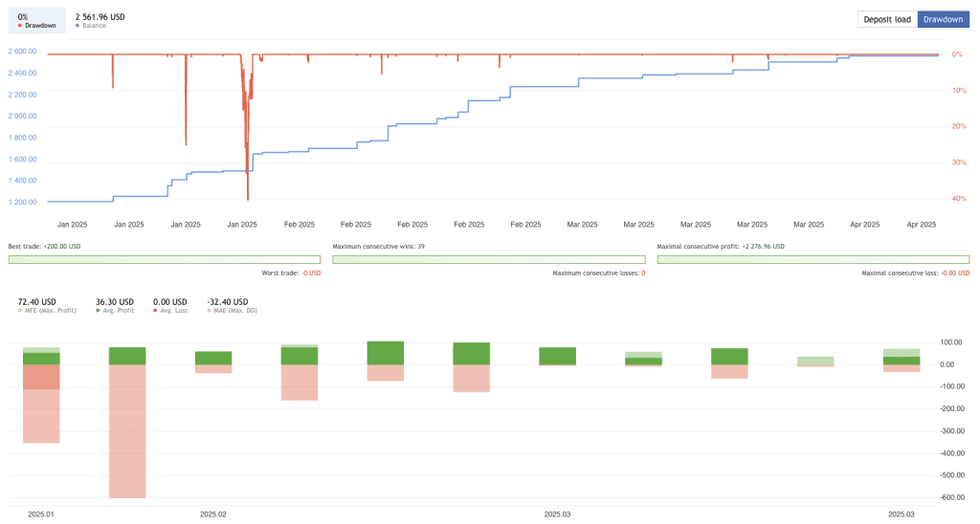Toggle the blue Balance legend series

[95, 26]
